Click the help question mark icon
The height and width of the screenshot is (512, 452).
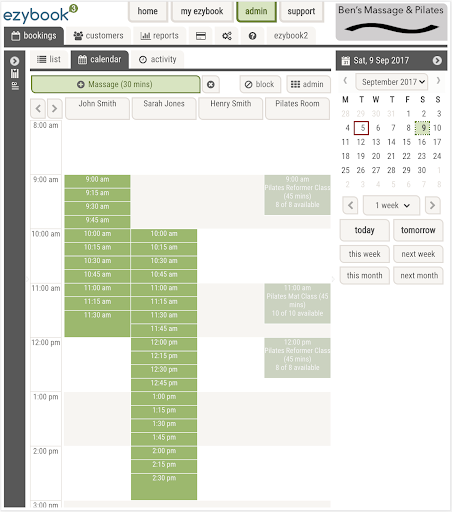click(253, 36)
